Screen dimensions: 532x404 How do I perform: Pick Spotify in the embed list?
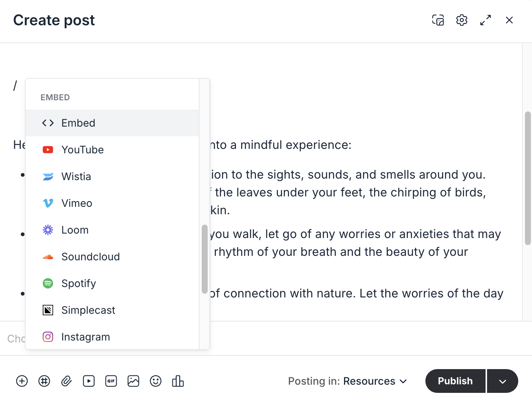point(78,283)
